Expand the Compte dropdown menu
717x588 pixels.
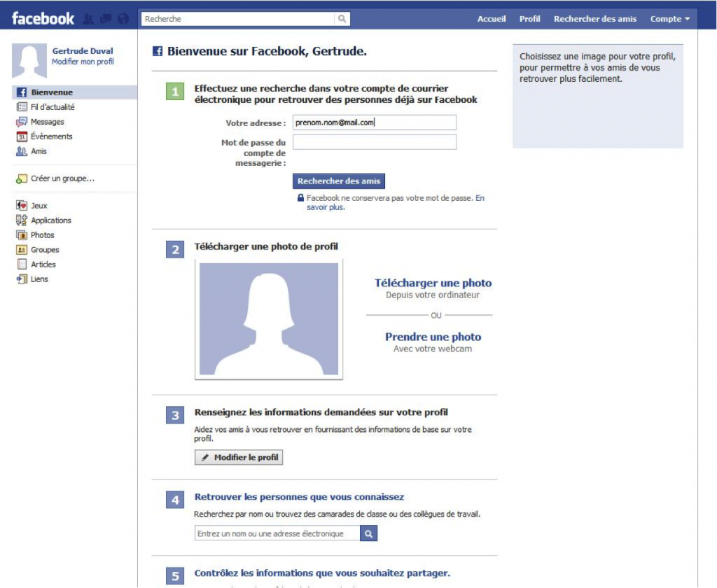670,19
